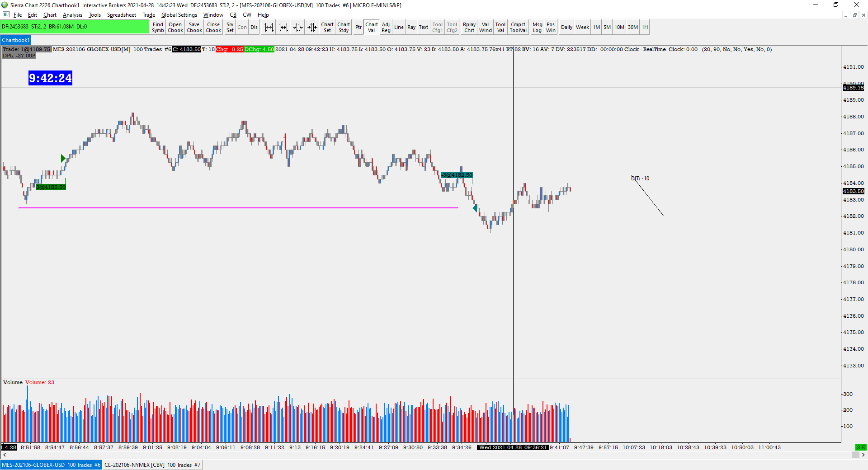This screenshot has height=470, width=868.
Task: Switch chart to Daily timeframe
Action: click(567, 27)
